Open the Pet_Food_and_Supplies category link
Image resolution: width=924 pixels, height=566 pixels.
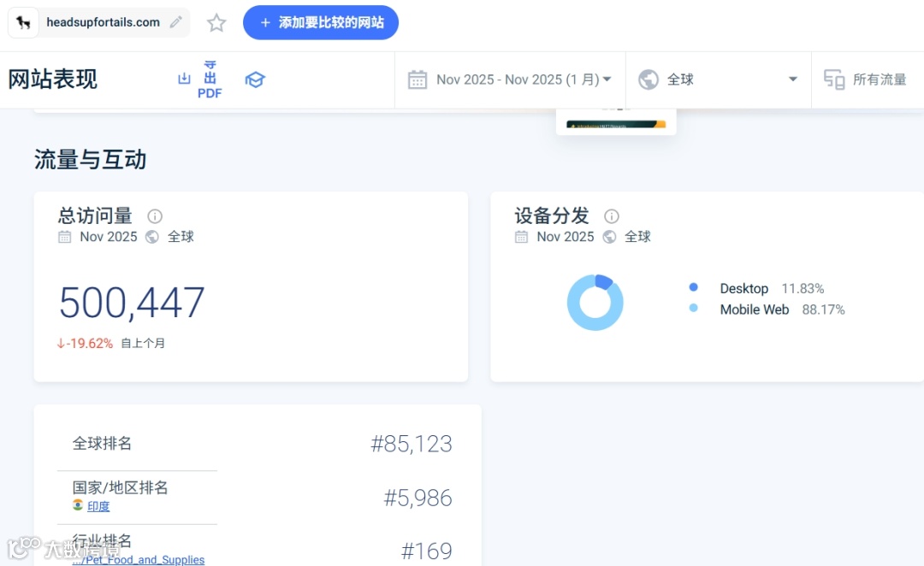point(139,559)
